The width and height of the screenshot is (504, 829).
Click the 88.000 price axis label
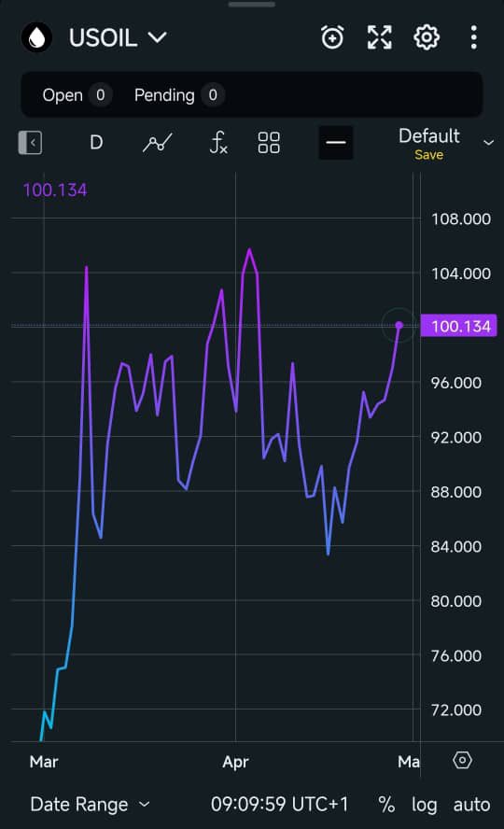click(x=455, y=492)
